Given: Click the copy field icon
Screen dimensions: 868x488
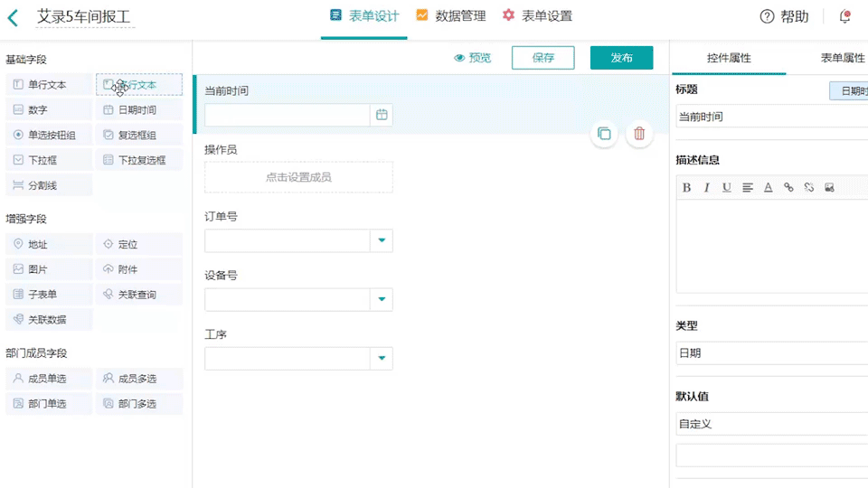Looking at the screenshot, I should click(x=604, y=134).
